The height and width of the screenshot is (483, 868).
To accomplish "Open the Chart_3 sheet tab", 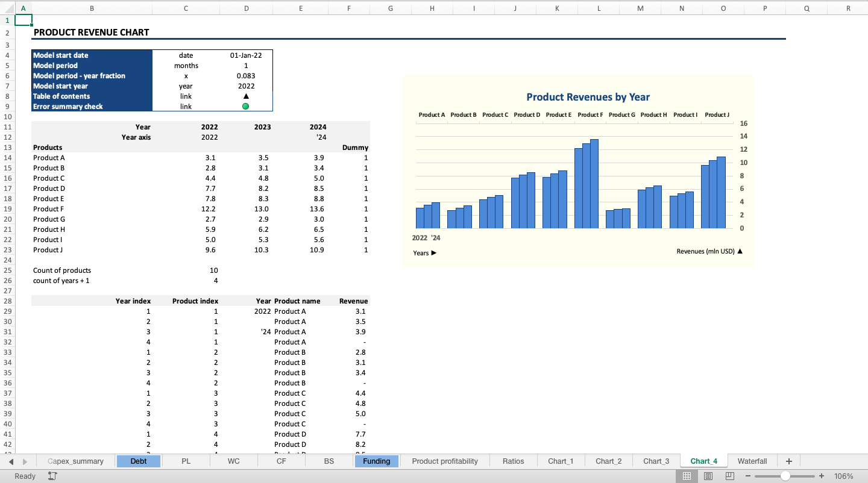I will (656, 461).
